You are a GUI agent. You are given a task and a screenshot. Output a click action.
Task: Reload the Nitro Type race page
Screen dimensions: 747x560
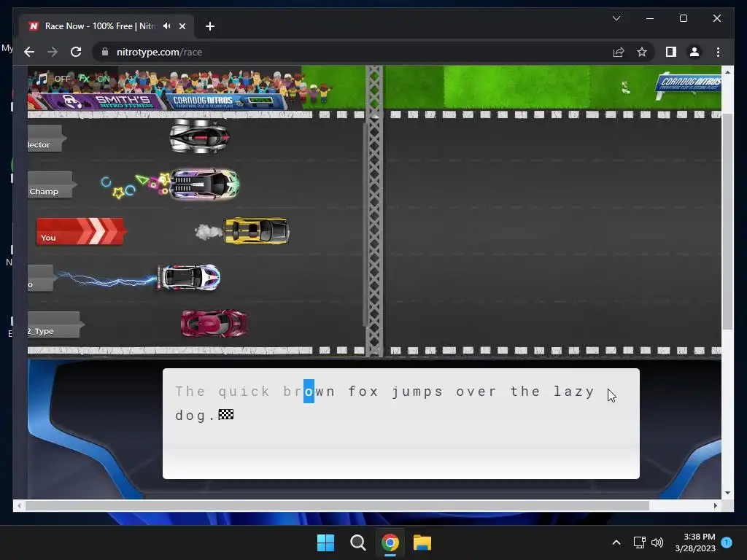pos(76,52)
